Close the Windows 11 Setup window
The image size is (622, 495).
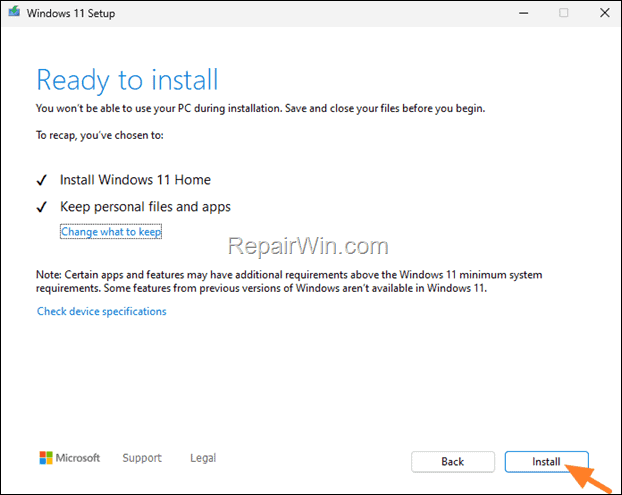tap(605, 13)
